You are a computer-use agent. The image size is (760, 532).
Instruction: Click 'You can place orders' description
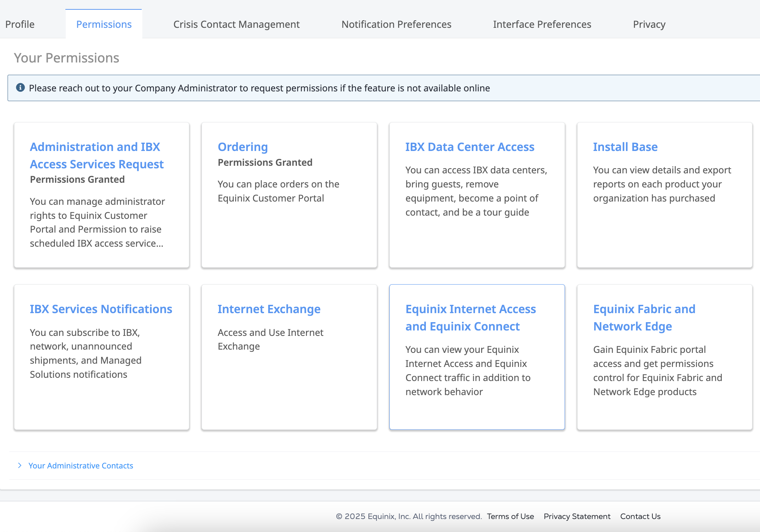[x=278, y=191]
